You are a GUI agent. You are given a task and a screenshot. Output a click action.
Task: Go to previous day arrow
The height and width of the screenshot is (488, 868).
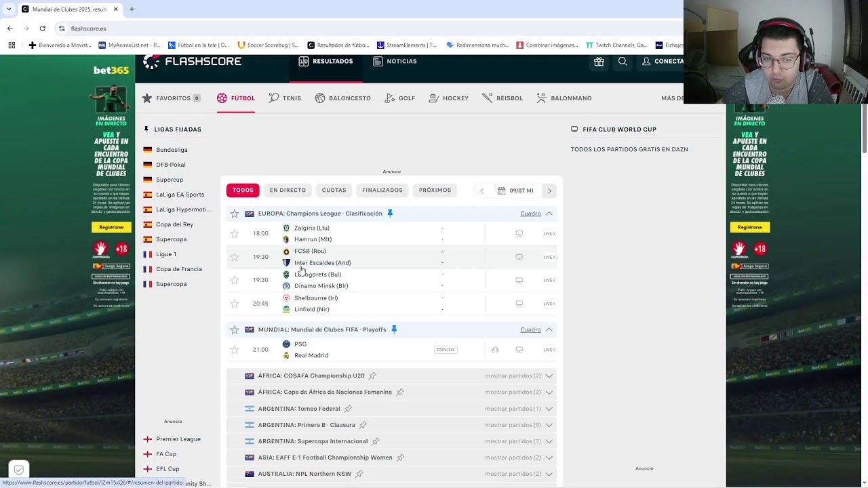click(481, 190)
